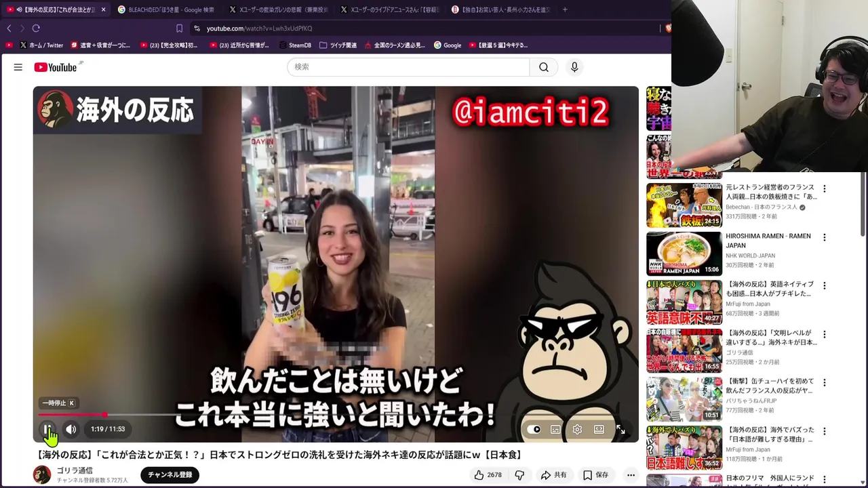This screenshot has height=488, width=868.
Task: Open 遠雷＋吸雷が一つに bookmark
Action: [x=100, y=45]
